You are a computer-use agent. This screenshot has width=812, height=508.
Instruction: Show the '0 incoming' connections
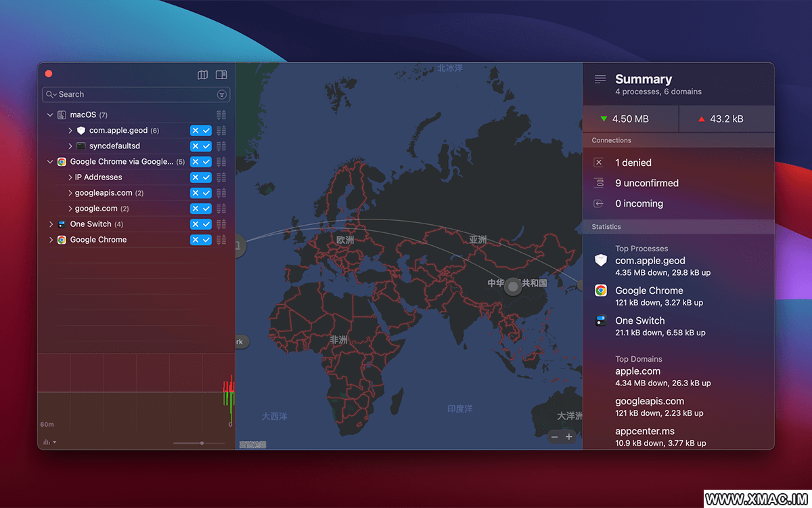(x=639, y=203)
